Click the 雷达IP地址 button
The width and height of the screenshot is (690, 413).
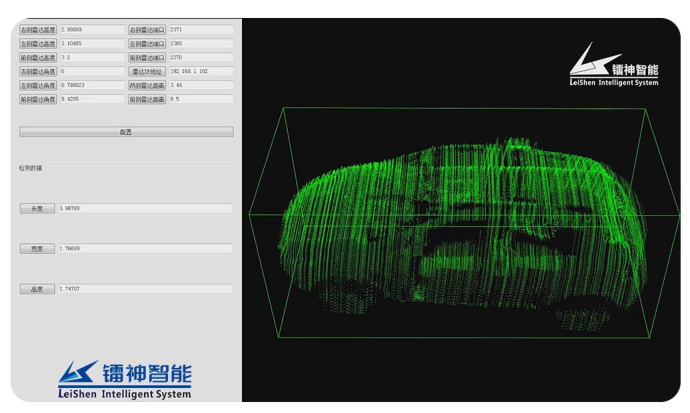point(147,72)
